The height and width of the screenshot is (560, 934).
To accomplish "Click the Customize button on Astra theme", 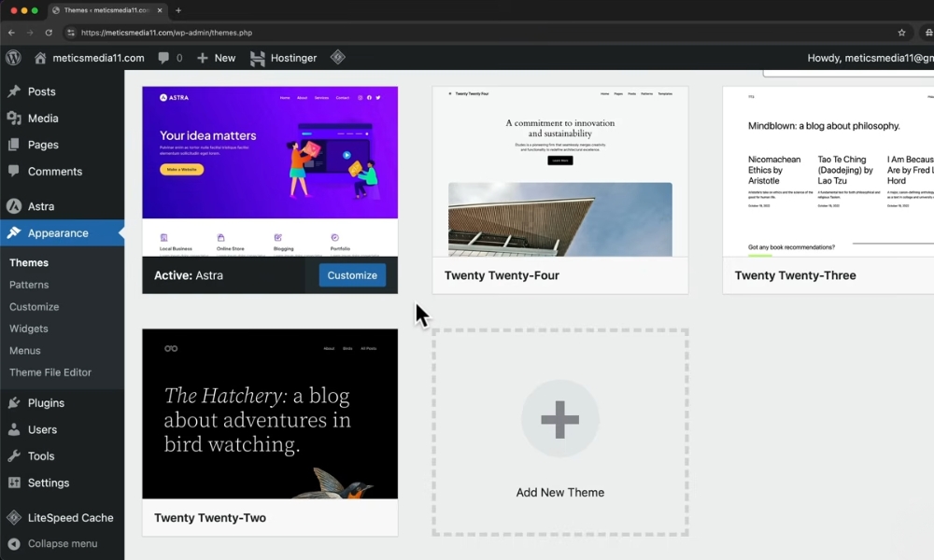I will 352,275.
